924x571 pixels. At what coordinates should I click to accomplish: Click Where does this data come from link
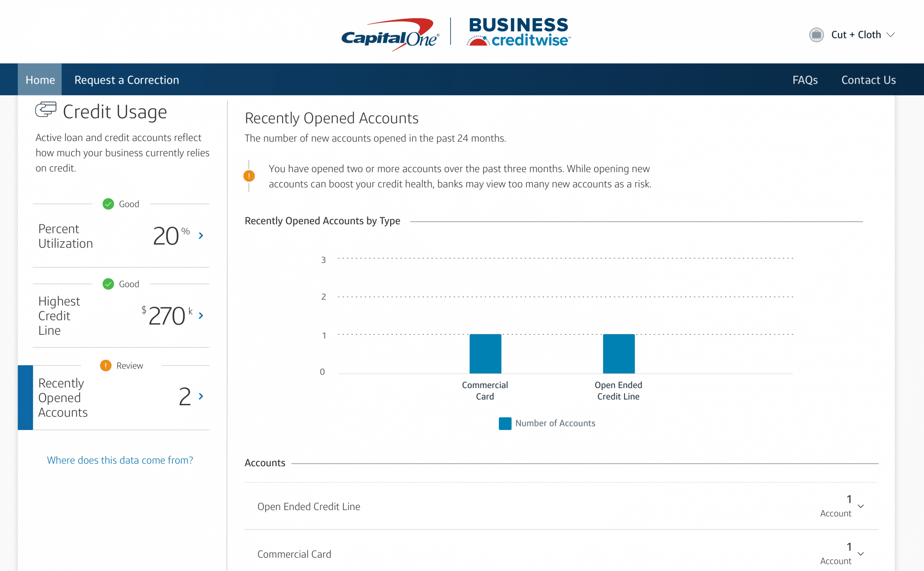coord(120,460)
